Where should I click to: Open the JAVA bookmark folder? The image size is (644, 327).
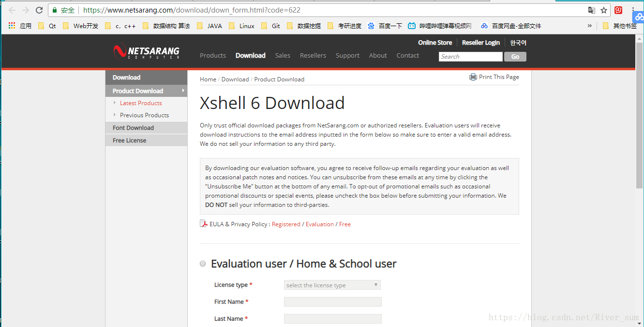tap(210, 26)
